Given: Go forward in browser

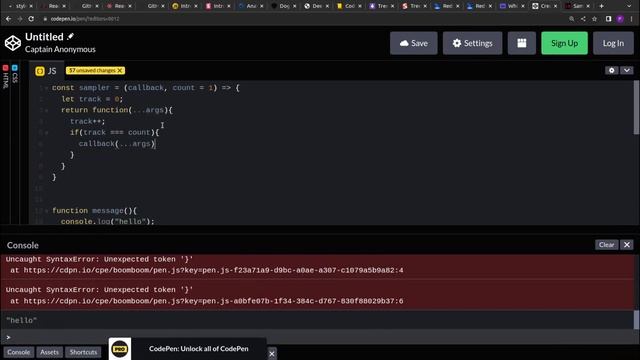Looking at the screenshot, I should pyautogui.click(x=20, y=19).
